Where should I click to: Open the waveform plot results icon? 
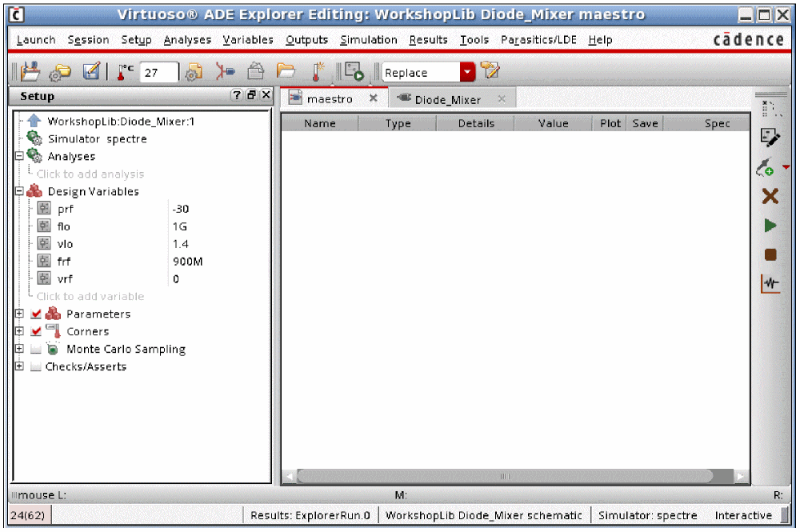point(770,284)
